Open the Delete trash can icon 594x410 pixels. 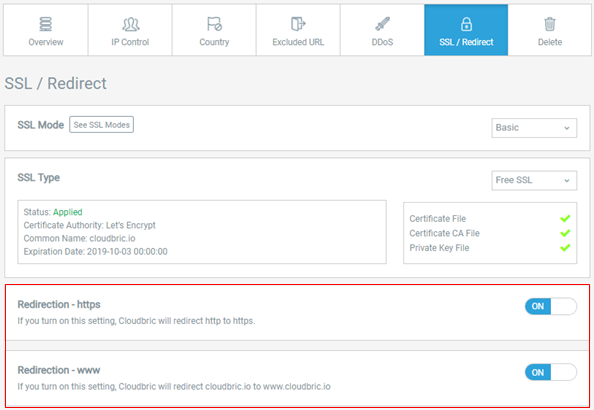550,24
